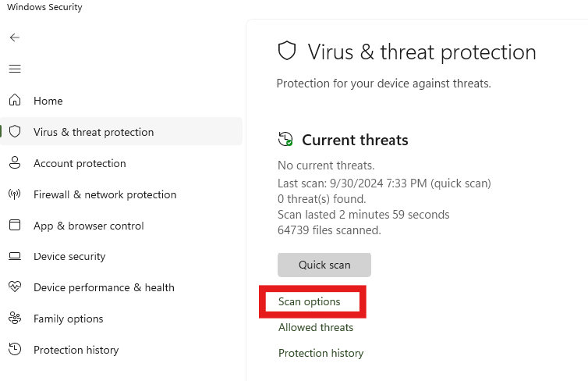Click the back arrow icon

pos(15,37)
